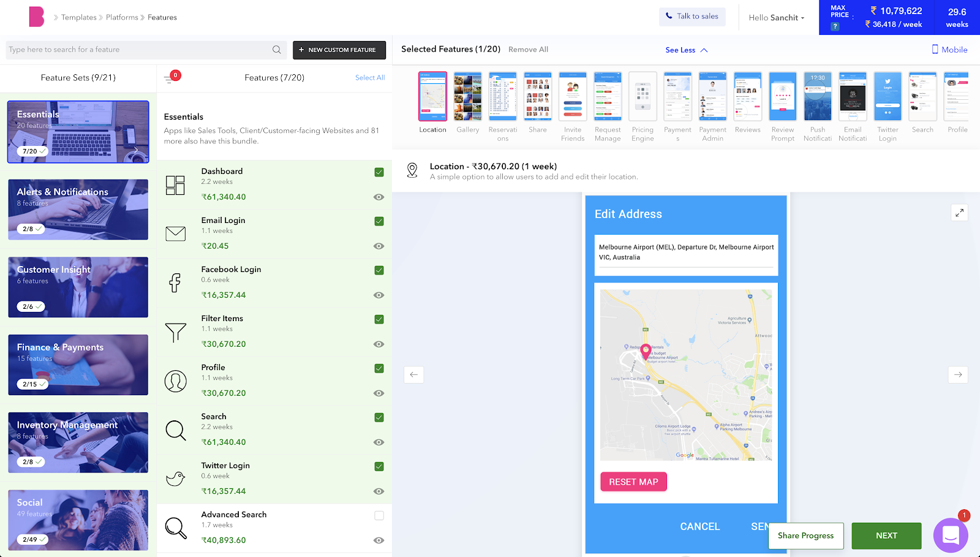
Task: Click the Reviews feature icon
Action: pos(747,96)
